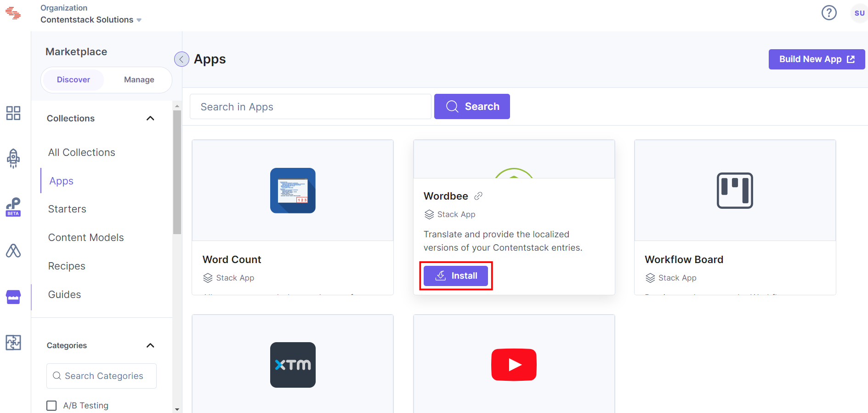The image size is (868, 413).
Task: Open the Marketplace store icon in left rail
Action: 13,297
